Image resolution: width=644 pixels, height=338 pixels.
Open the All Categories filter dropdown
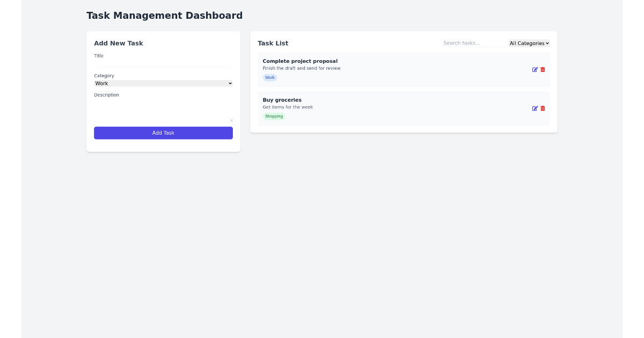(529, 43)
